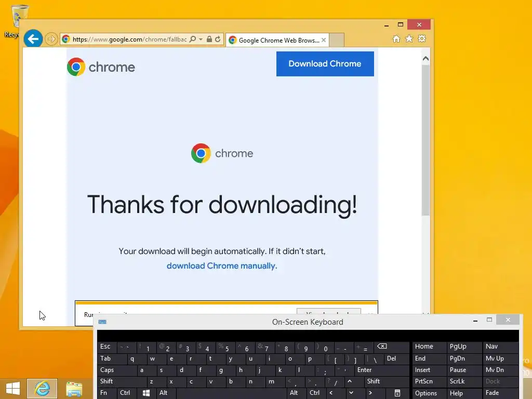Tap Tab key on the On-Screen Keyboard
This screenshot has height=399, width=532.
point(112,358)
